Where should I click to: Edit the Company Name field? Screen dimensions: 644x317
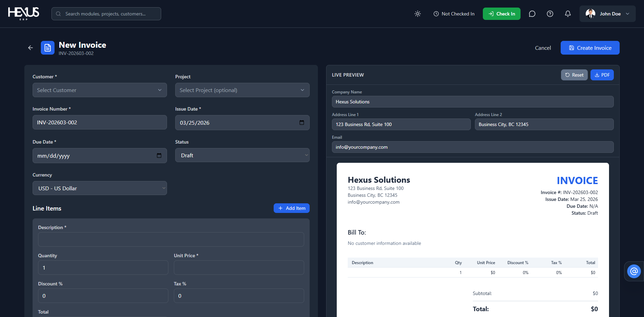coord(473,102)
